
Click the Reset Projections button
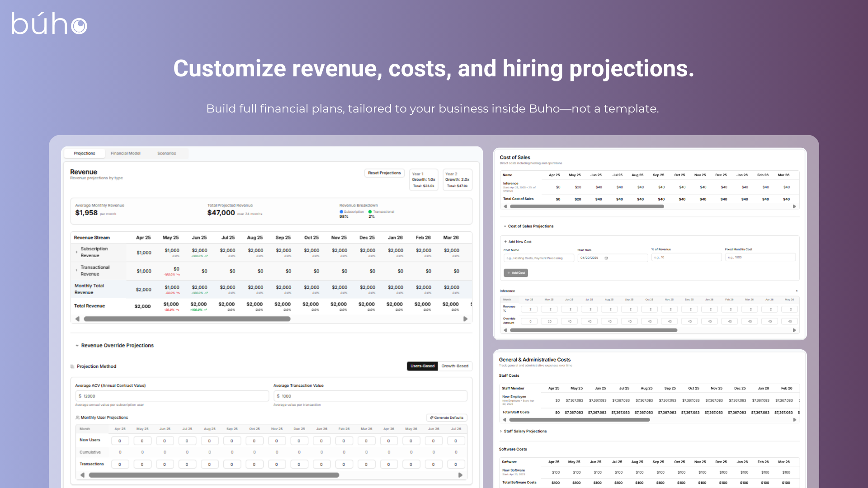384,173
